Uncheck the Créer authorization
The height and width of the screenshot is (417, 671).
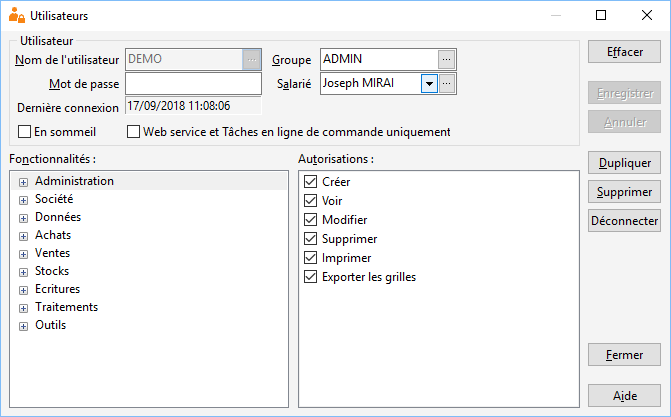[310, 182]
